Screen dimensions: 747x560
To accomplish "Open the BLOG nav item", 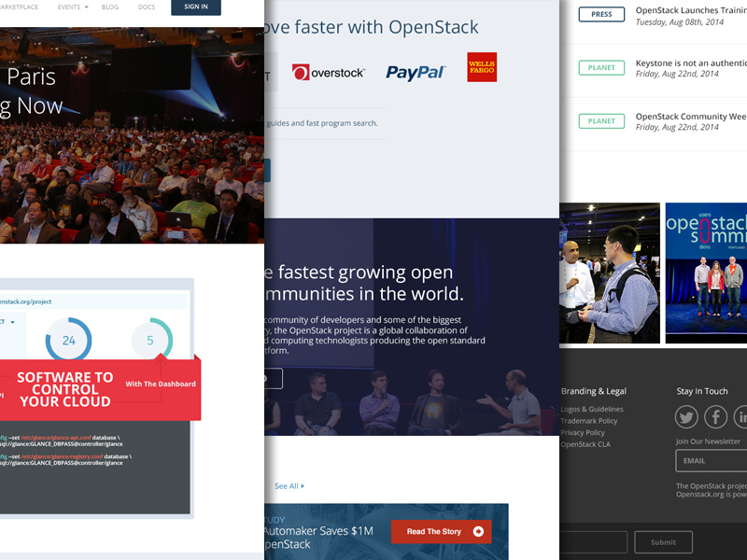I will coord(110,7).
